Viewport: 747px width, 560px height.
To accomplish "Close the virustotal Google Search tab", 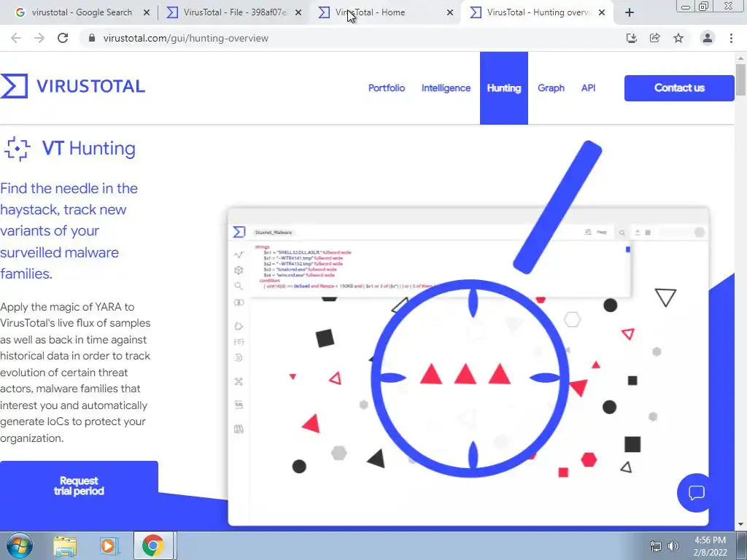I will coord(147,13).
